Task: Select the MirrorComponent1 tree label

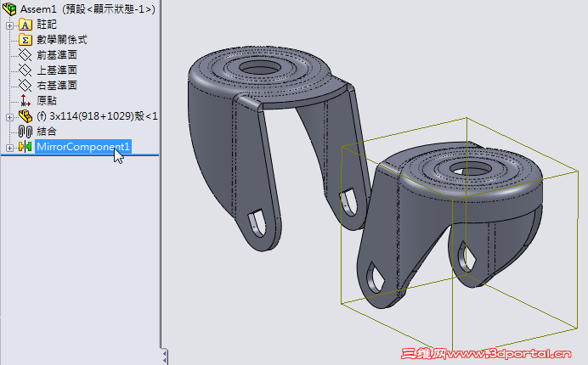Action: click(83, 147)
